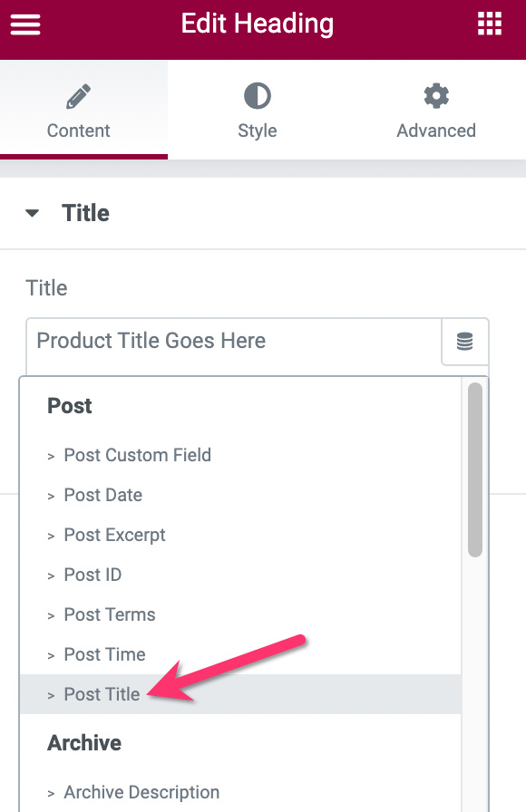
Task: Click the Style half-circle icon
Action: (x=257, y=96)
